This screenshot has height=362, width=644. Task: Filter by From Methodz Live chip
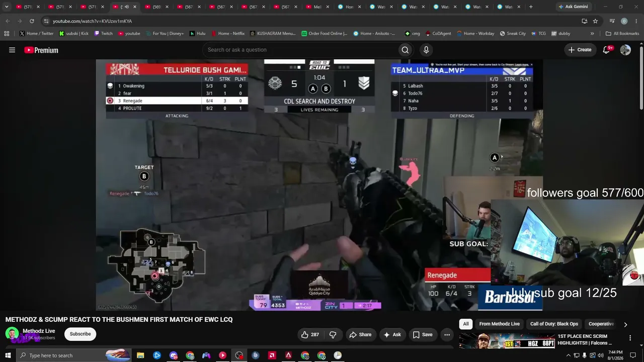tap(500, 324)
